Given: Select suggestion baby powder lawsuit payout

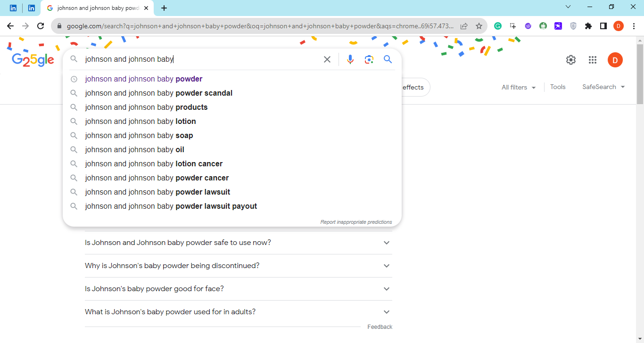Looking at the screenshot, I should (x=232, y=206).
